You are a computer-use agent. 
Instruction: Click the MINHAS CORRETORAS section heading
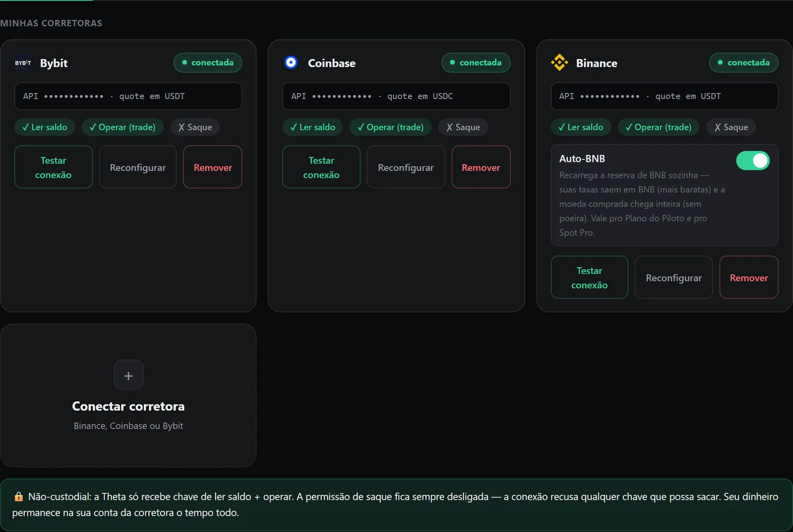point(51,23)
